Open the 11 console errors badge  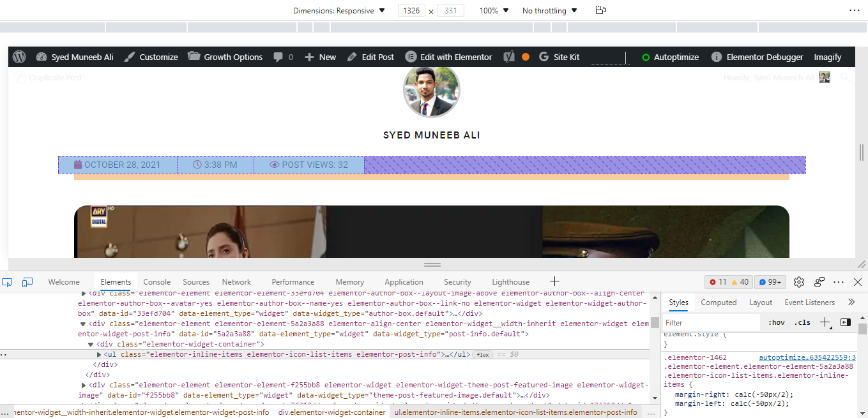tap(720, 281)
